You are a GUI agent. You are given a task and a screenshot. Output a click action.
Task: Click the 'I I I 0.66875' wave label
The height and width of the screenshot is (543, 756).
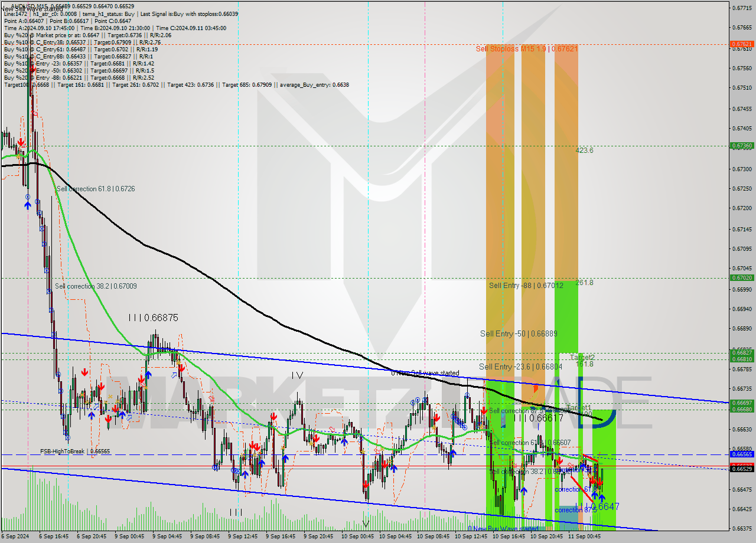pyautogui.click(x=154, y=318)
